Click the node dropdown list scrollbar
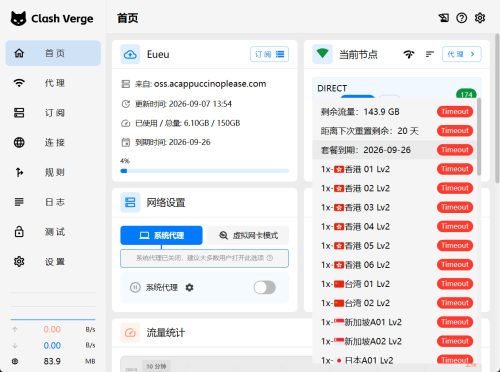Image resolution: width=500 pixels, height=372 pixels. [x=479, y=137]
